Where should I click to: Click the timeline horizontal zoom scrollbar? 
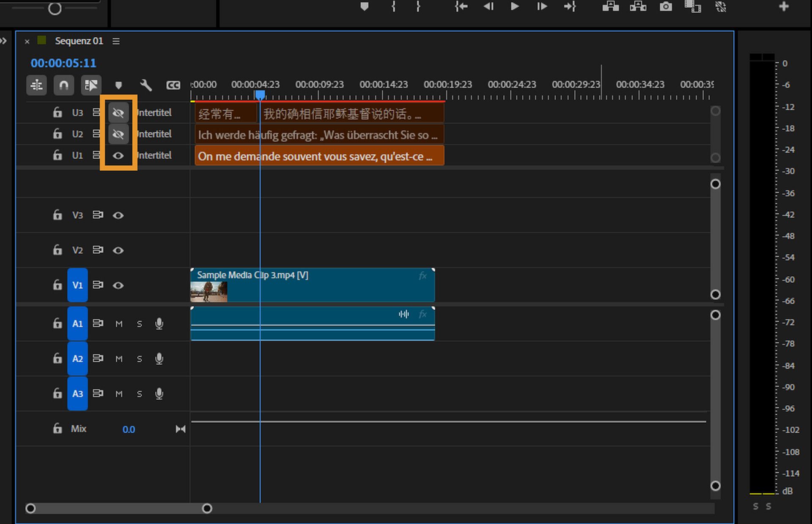[x=118, y=508]
